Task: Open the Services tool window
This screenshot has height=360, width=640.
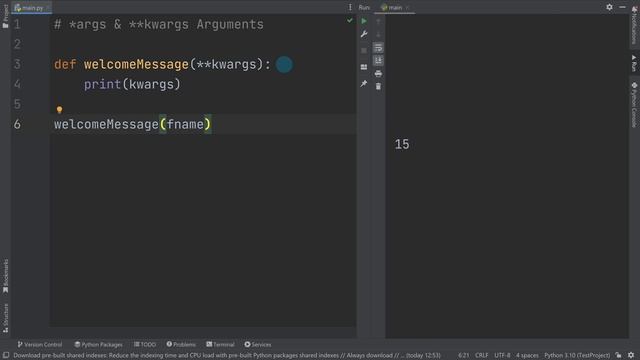Action: tap(258, 344)
